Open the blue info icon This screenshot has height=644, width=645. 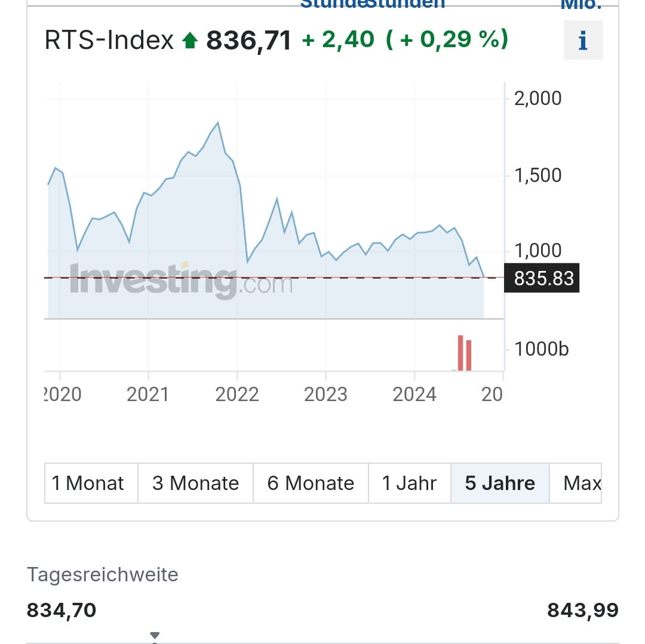point(583,40)
